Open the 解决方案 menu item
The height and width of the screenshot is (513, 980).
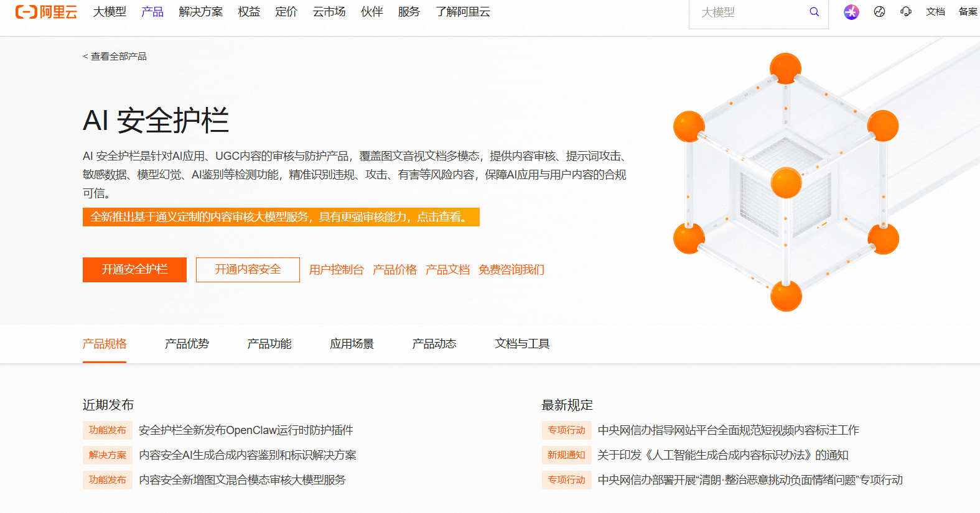click(200, 12)
